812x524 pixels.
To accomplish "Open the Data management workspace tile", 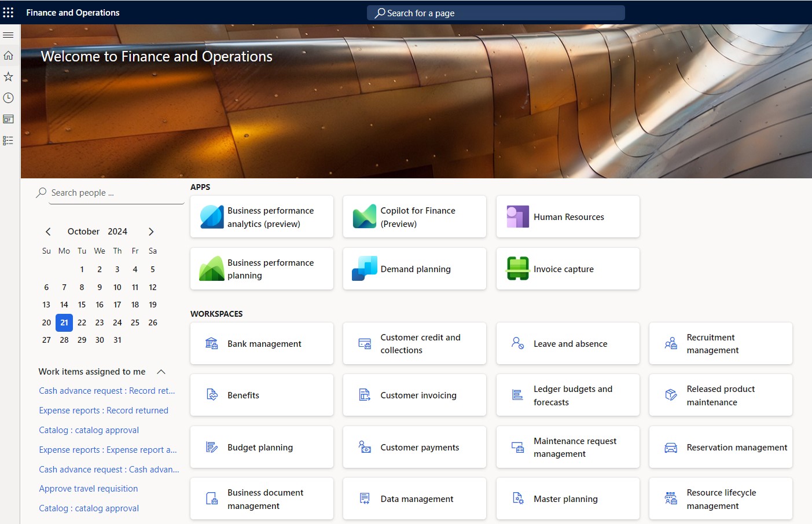I will pyautogui.click(x=414, y=499).
